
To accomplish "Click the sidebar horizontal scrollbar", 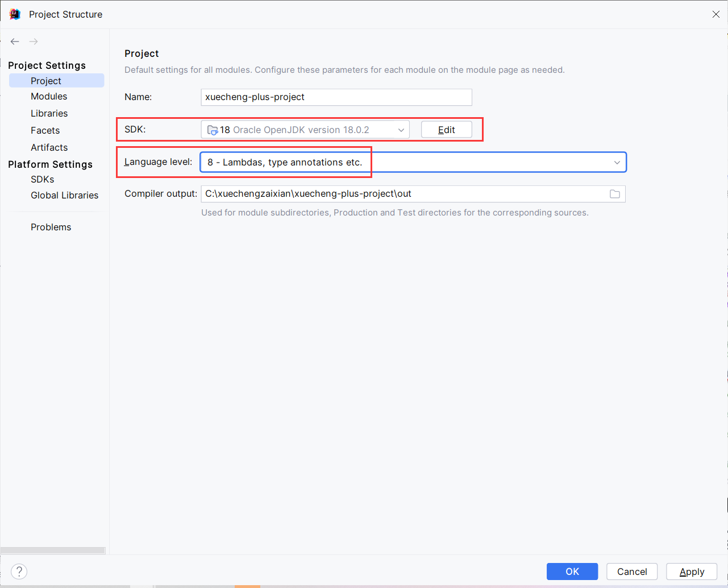I will (53, 550).
